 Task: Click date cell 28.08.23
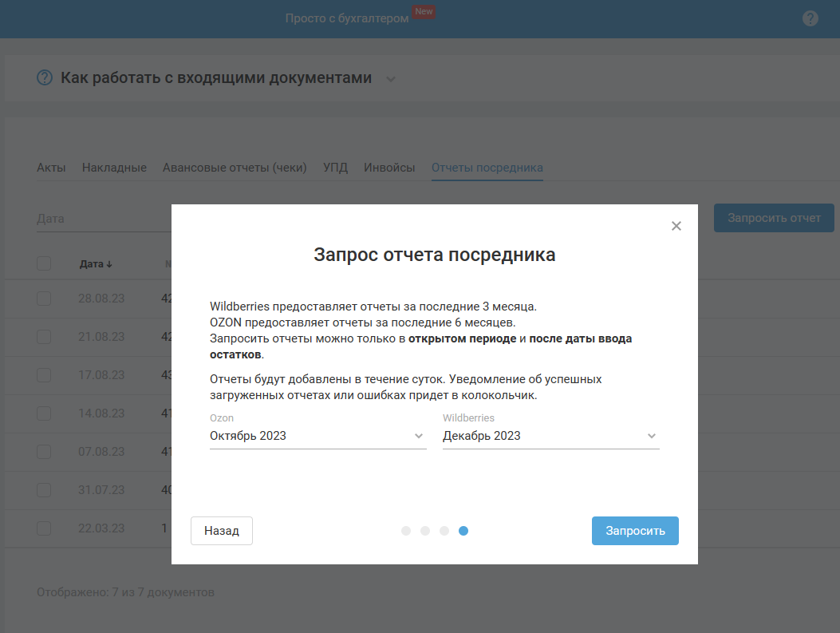[x=101, y=299]
